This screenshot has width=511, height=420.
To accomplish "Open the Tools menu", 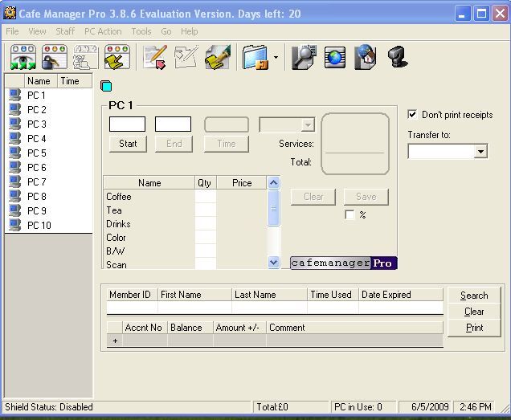I will (x=141, y=31).
